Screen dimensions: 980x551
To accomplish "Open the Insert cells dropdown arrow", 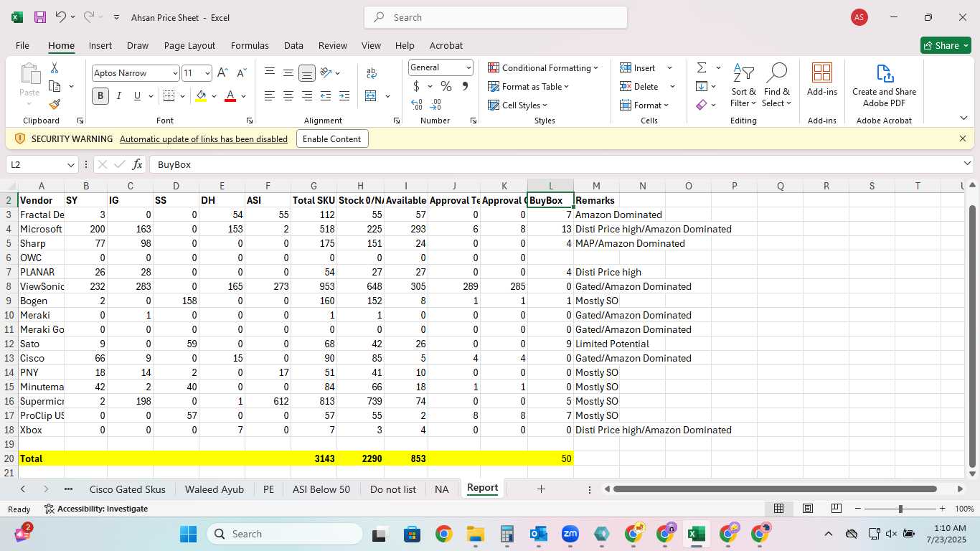I will [669, 67].
